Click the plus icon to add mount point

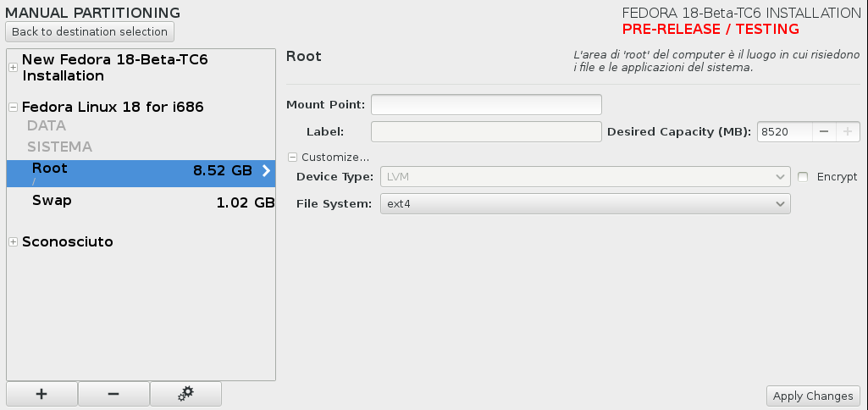point(41,394)
